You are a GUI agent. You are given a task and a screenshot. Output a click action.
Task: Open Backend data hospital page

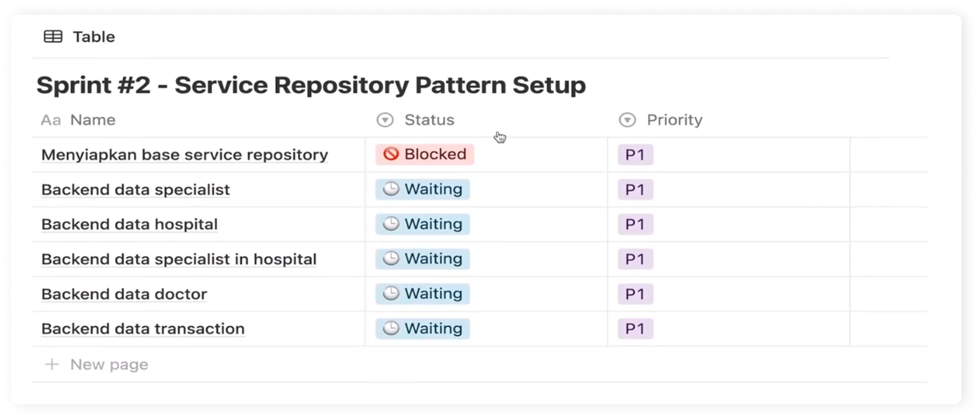click(129, 225)
